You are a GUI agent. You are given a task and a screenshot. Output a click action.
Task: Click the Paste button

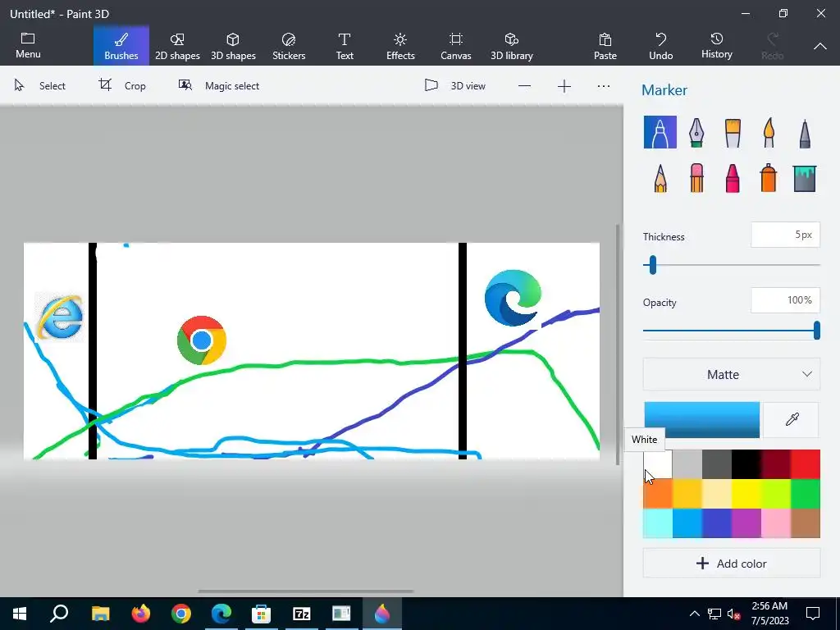pyautogui.click(x=605, y=47)
